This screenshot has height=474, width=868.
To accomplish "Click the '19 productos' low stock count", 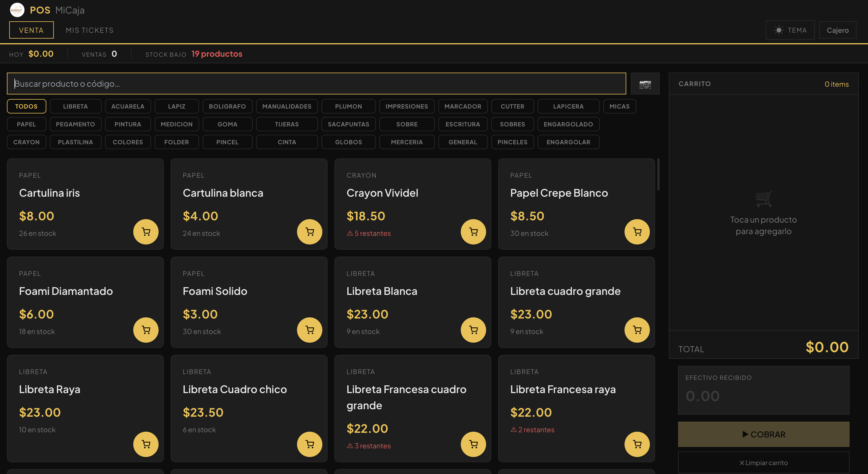I will point(217,54).
